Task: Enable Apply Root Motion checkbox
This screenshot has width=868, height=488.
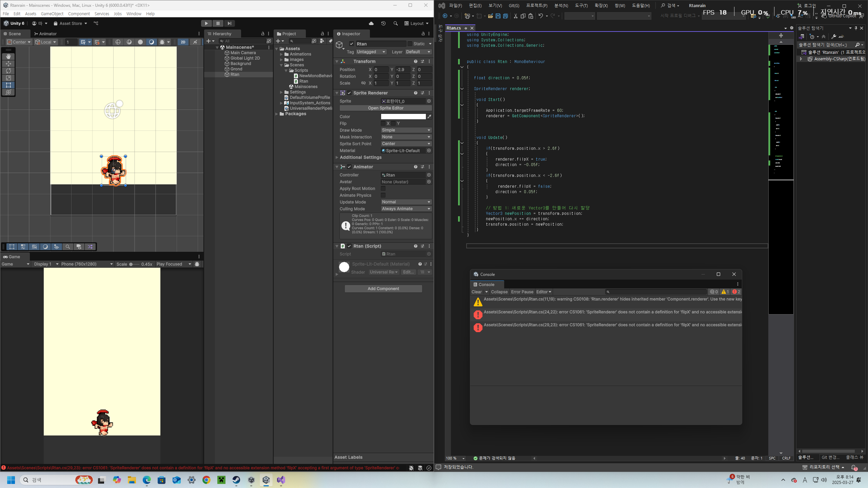Action: (383, 188)
